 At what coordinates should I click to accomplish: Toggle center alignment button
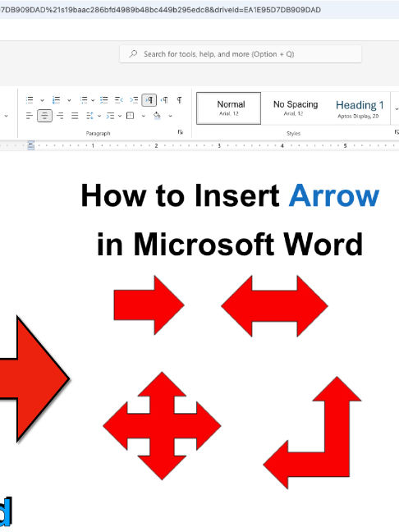[x=44, y=116]
